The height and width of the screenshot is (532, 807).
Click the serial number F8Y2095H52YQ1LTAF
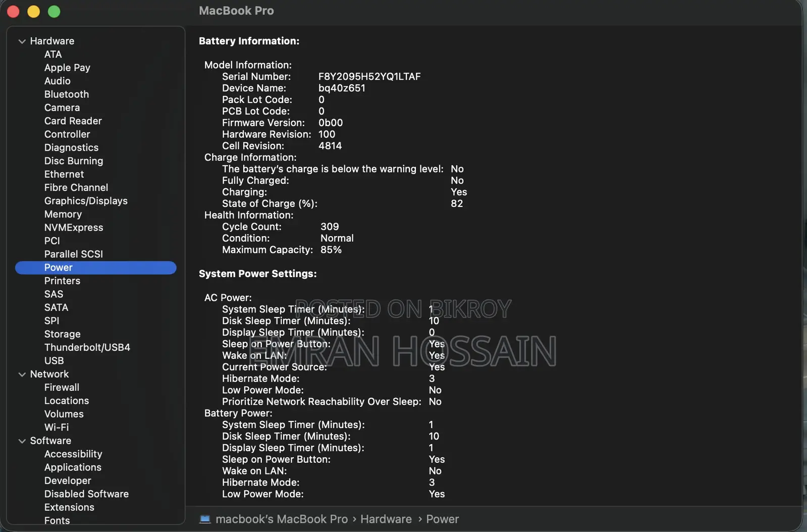pyautogui.click(x=369, y=77)
